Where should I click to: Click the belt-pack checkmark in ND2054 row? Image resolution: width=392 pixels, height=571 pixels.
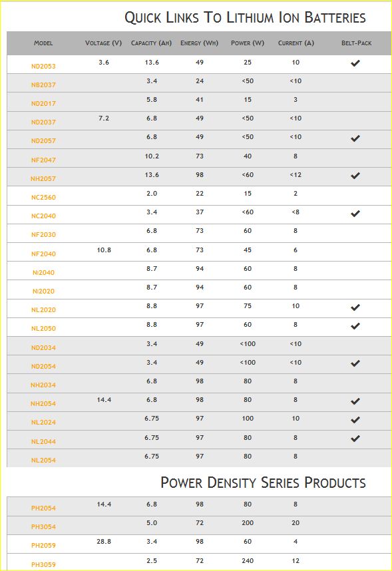click(x=355, y=363)
